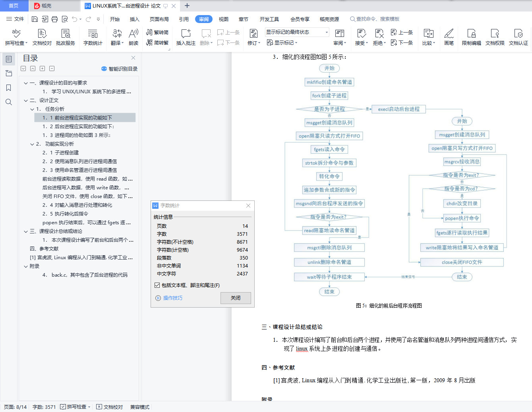The width and height of the screenshot is (532, 412).
Task: Select the 画笔 pen tool
Action: tap(449, 37)
